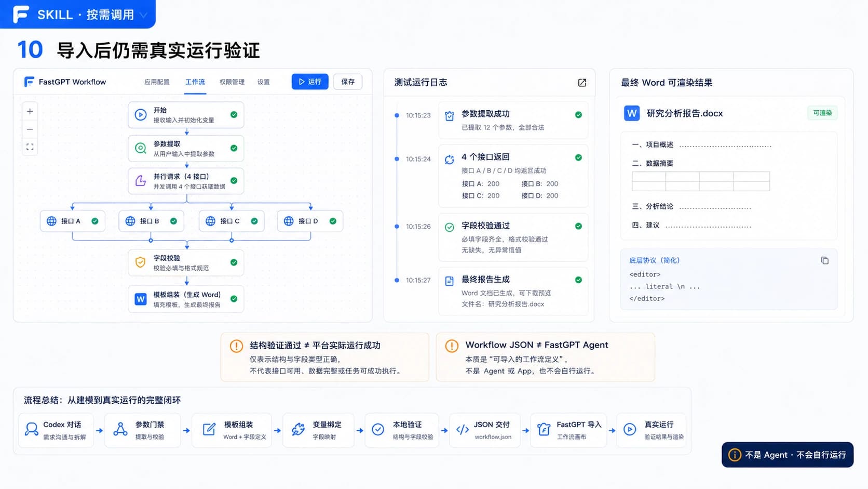This screenshot has height=489, width=868.
Task: Click the 4 个接口返回 refresh icon
Action: [450, 160]
